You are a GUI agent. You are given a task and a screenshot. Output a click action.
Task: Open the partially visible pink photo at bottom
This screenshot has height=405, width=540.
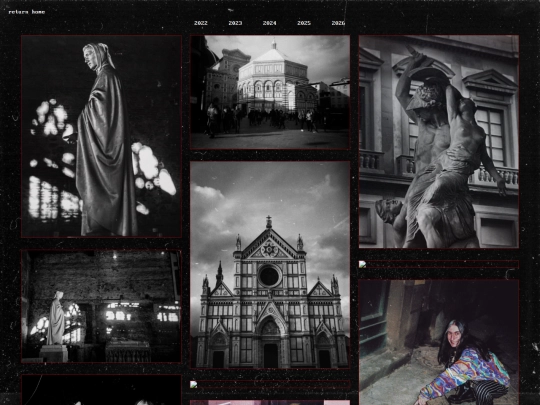click(x=270, y=403)
